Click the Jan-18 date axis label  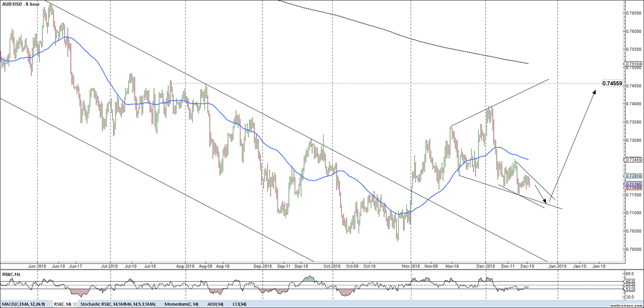coord(599,266)
